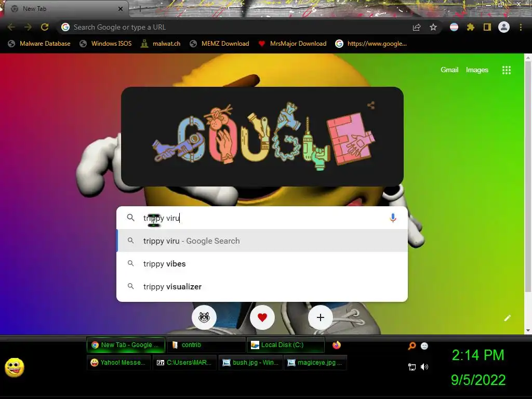Viewport: 532px width, 399px height.
Task: Click the 9/5/2022 date
Action: coord(478,380)
